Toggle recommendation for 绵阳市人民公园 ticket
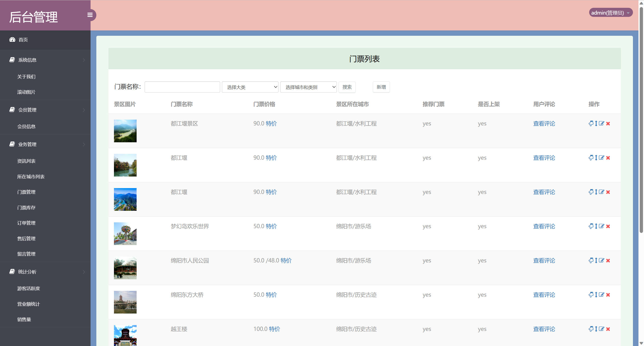This screenshot has width=644, height=346. tap(591, 260)
